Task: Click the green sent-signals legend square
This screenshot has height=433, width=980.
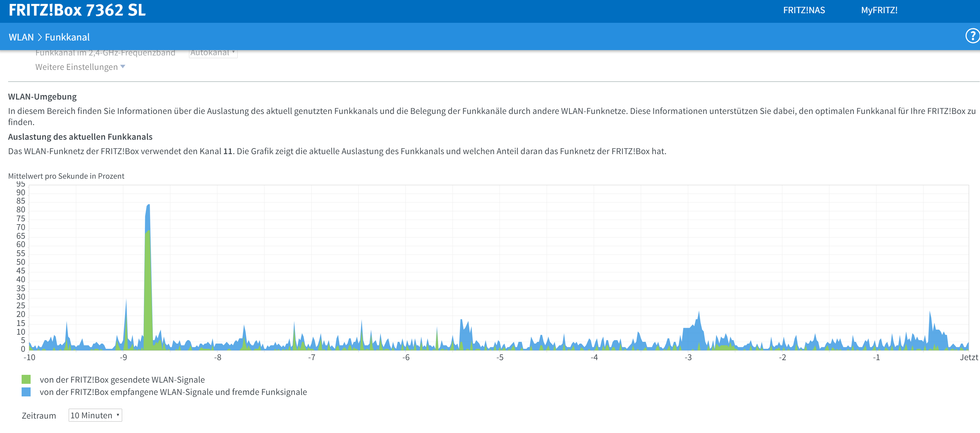Action: tap(26, 379)
